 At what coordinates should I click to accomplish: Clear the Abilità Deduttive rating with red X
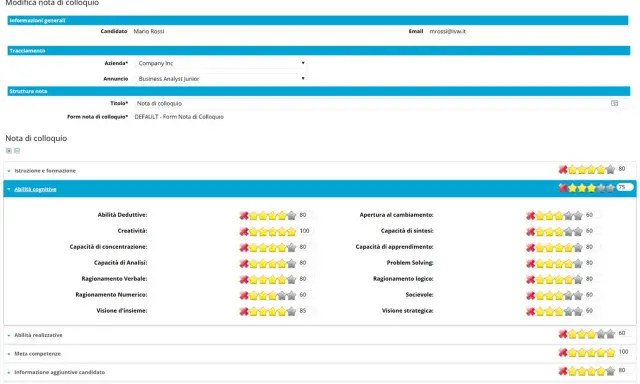(x=244, y=215)
